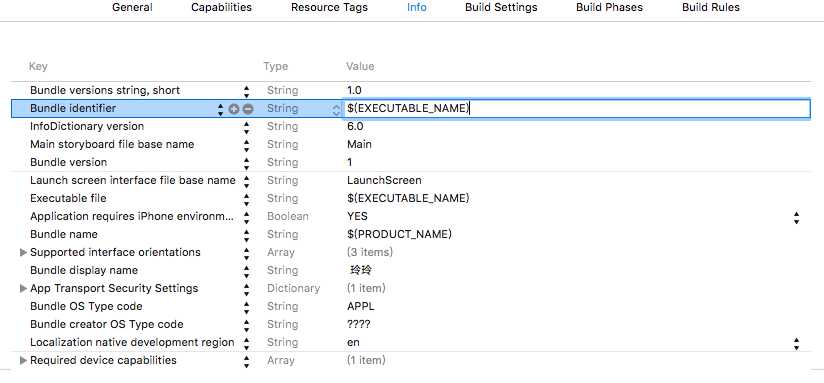Open key stepper for Bundle OS Type code
824x383 pixels.
[246, 306]
